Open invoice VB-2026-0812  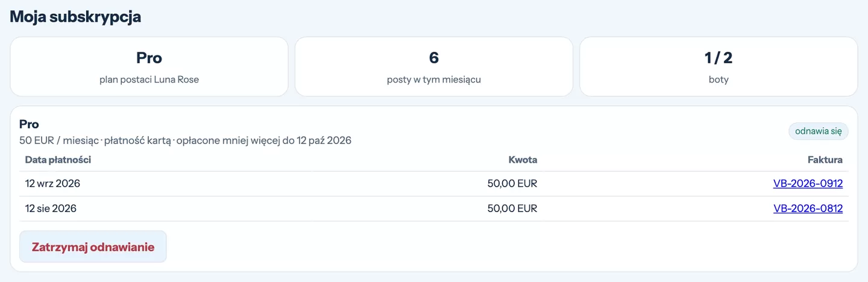click(x=808, y=208)
